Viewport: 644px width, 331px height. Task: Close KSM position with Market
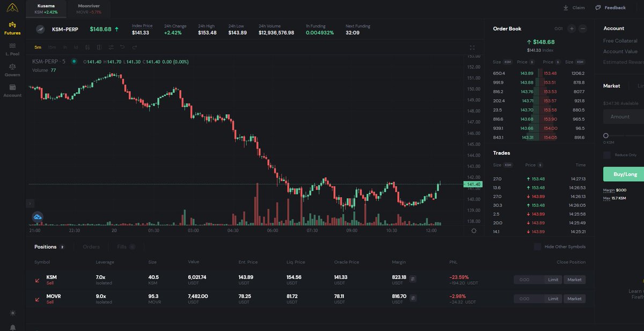tap(574, 279)
